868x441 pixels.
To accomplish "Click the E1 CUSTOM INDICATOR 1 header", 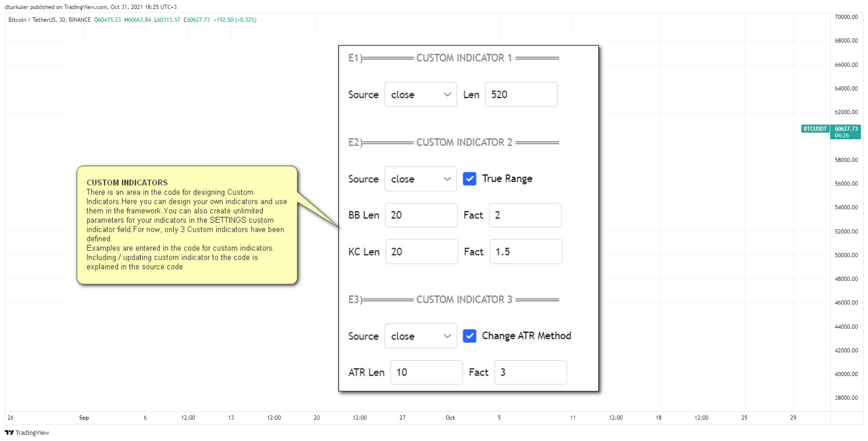I will 454,58.
